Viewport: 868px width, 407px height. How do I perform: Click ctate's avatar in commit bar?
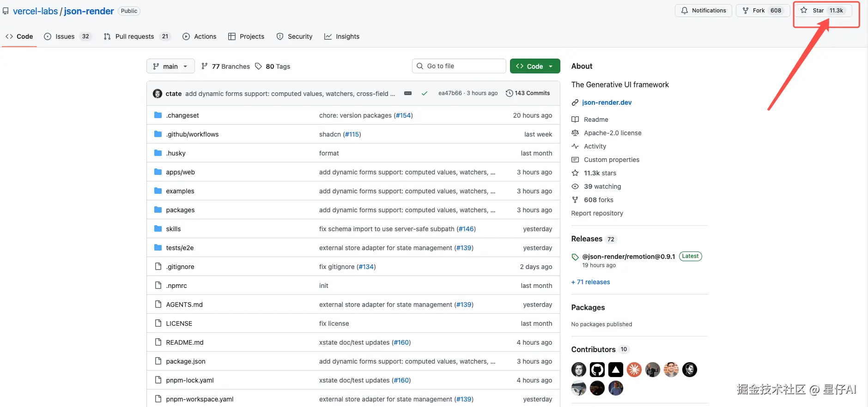coord(158,93)
